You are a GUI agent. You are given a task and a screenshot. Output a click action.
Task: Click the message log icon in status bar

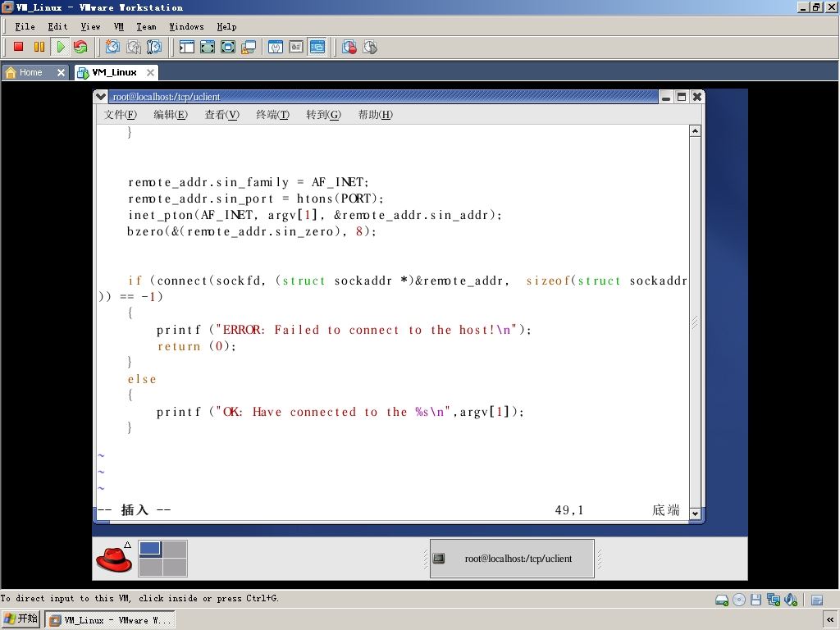pyautogui.click(x=817, y=600)
